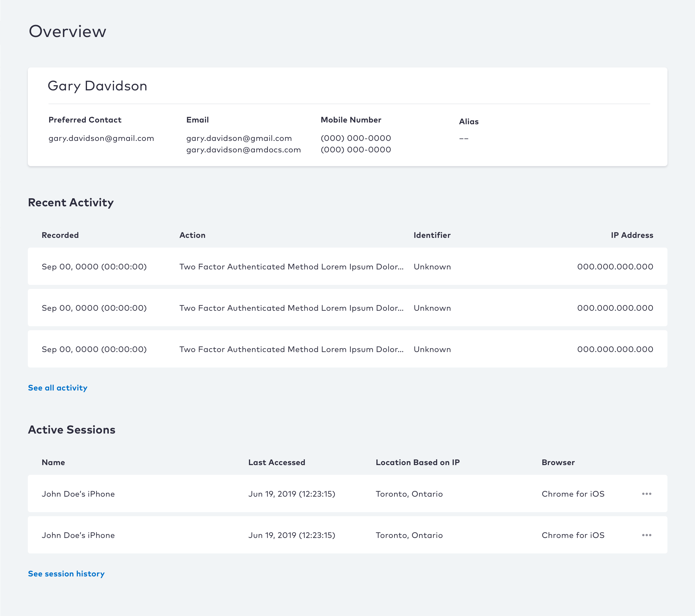Select Unknown identifier in first activity row

tap(432, 267)
